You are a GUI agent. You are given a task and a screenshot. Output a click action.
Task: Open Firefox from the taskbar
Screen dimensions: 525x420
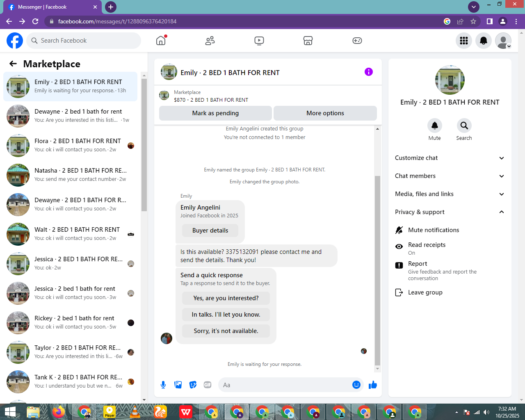[59, 412]
